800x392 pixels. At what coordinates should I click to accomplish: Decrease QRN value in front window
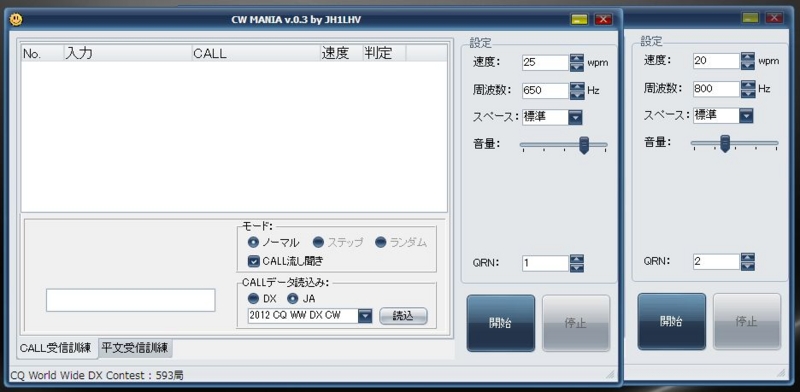pyautogui.click(x=577, y=267)
